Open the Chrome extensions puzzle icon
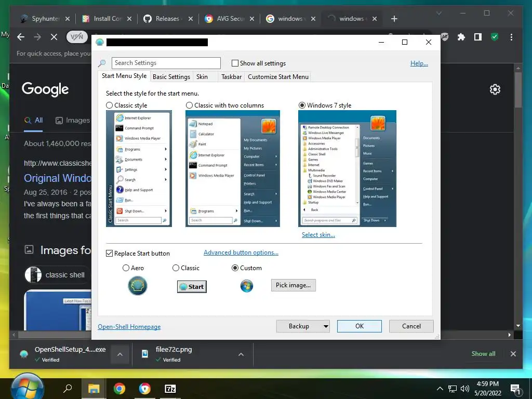The image size is (532, 399). point(461,37)
